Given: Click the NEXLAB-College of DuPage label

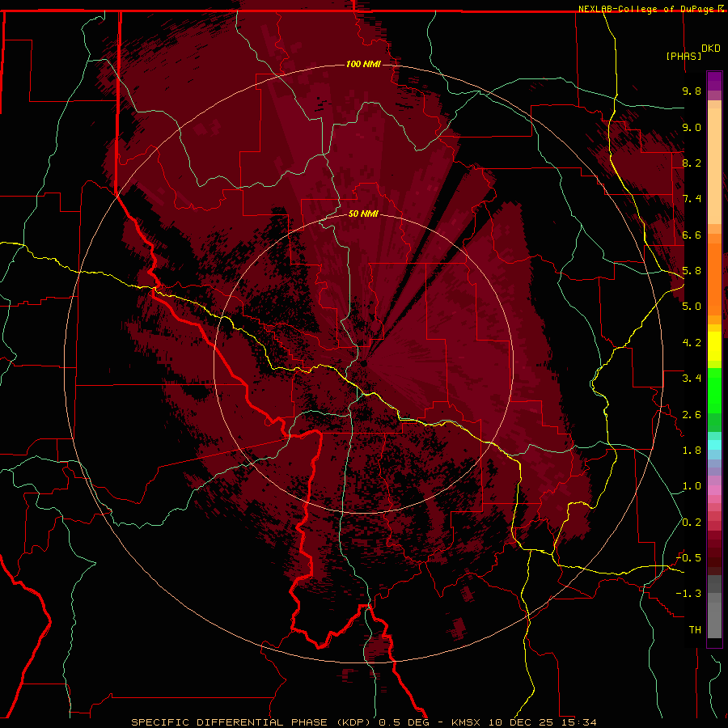Looking at the screenshot, I should click(x=647, y=9).
